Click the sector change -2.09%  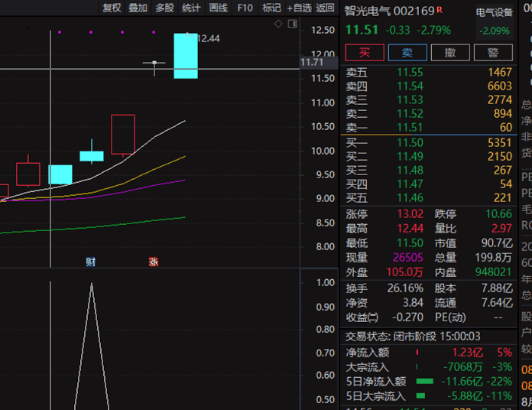tap(495, 31)
